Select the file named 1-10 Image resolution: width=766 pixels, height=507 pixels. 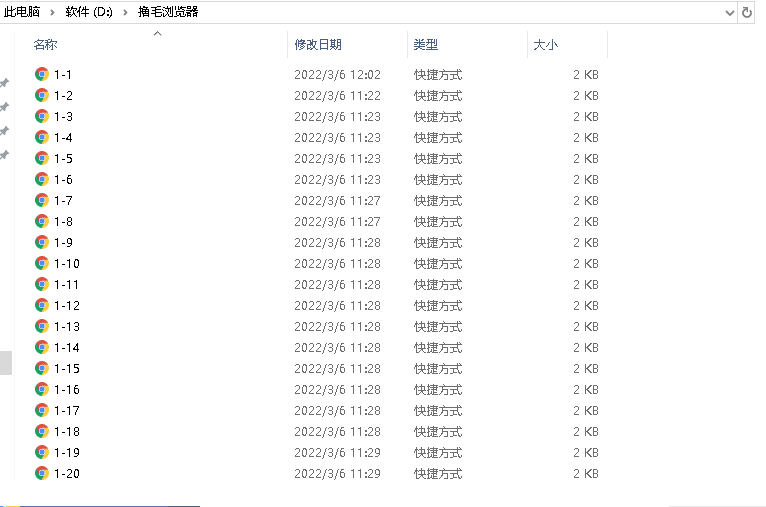[x=67, y=263]
